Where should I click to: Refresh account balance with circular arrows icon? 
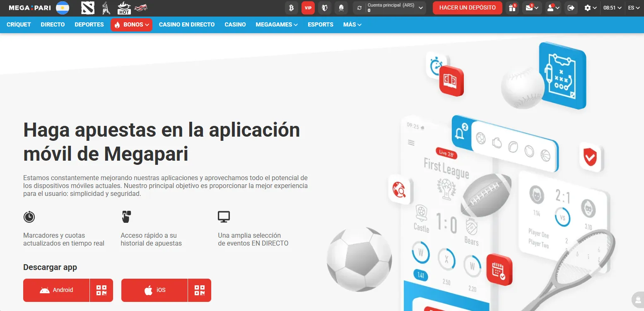(x=359, y=8)
